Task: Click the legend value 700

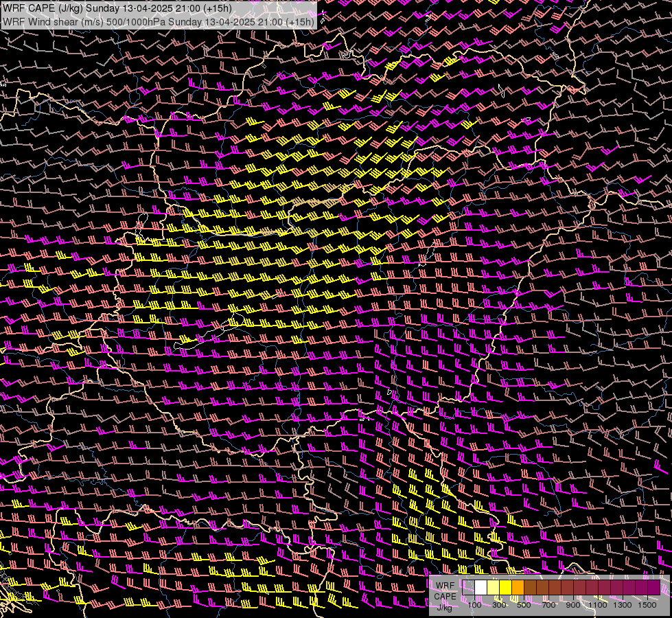Action: click(548, 605)
